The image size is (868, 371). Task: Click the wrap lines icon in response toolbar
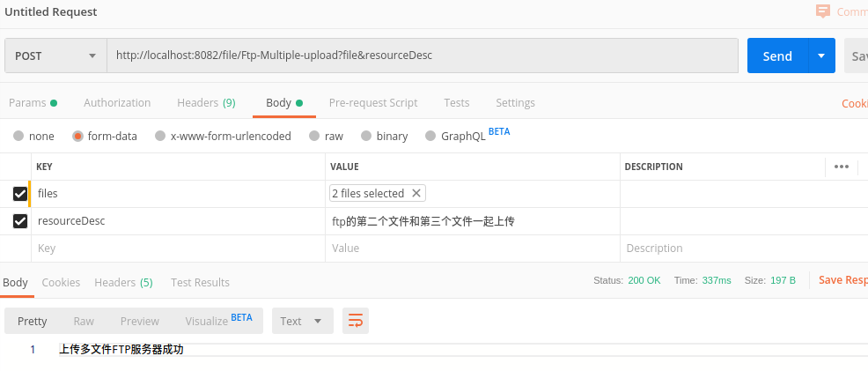coord(356,321)
